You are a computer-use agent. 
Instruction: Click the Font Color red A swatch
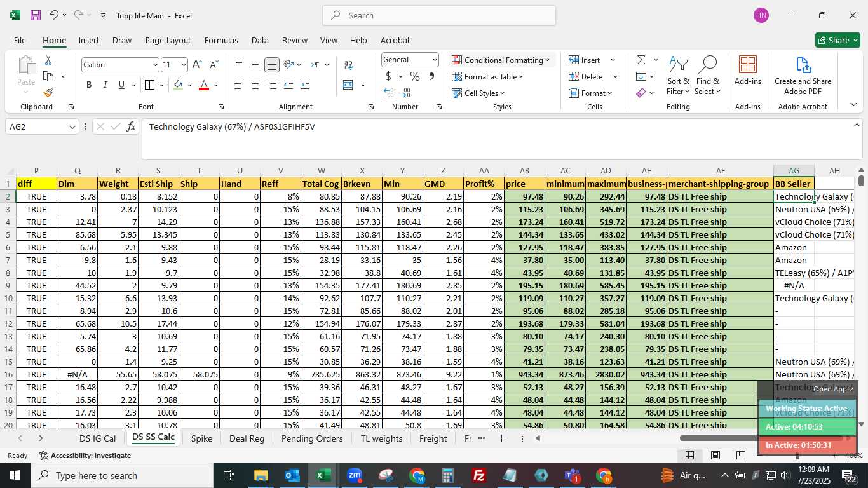pyautogui.click(x=204, y=85)
